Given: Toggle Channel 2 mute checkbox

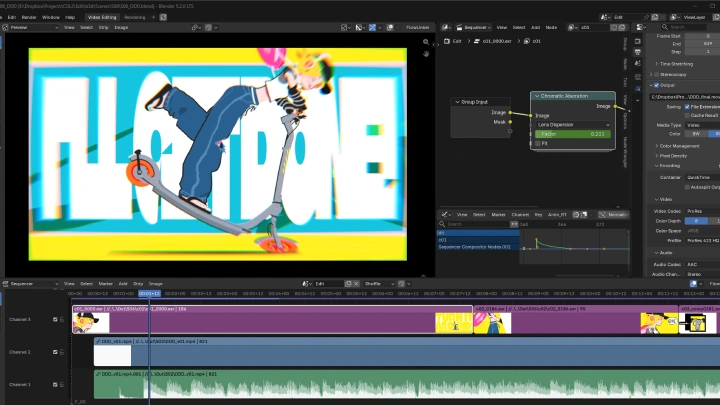Looking at the screenshot, I should [55, 352].
